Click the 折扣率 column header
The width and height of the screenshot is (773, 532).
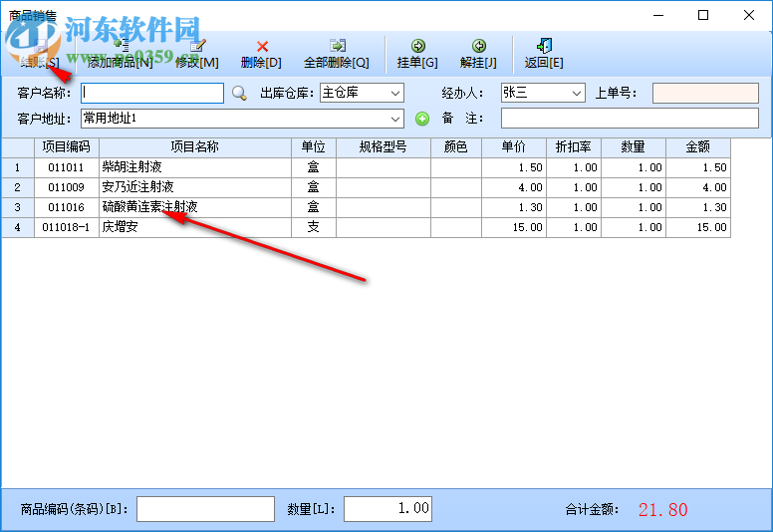(574, 147)
